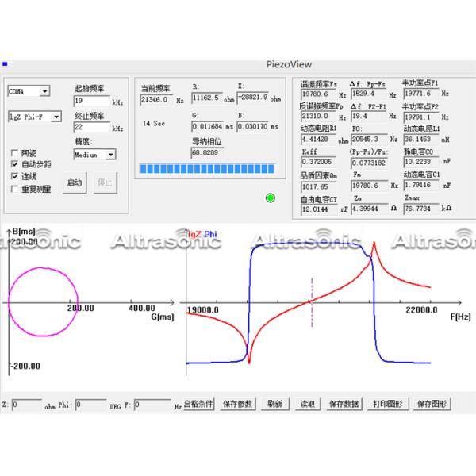Click the 导纳相位 field 68.8289
Image resolution: width=476 pixels, height=476 pixels.
click(207, 152)
